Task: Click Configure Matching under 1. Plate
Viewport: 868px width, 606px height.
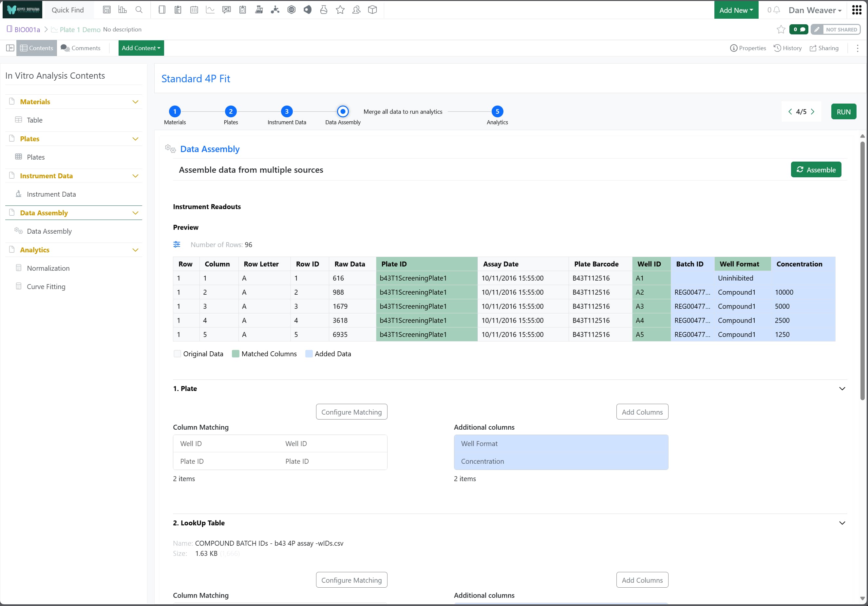Action: click(351, 412)
